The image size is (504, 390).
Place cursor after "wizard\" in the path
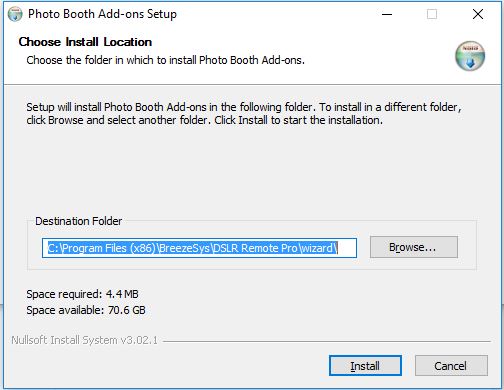click(338, 248)
